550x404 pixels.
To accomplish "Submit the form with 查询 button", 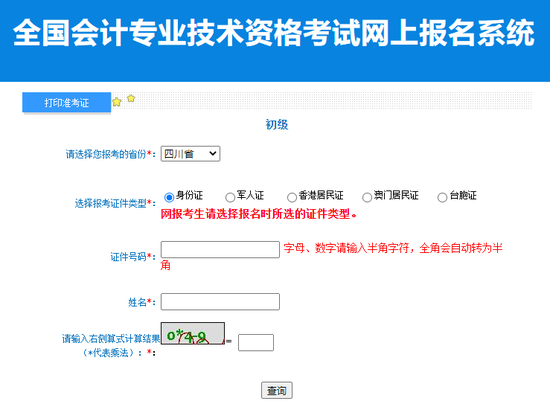I will click(x=277, y=390).
